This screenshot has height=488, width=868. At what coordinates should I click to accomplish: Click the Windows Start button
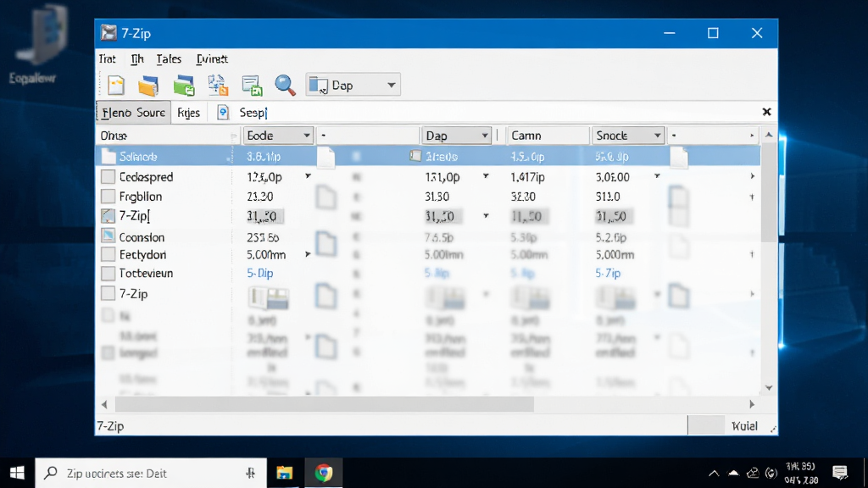coord(17,473)
